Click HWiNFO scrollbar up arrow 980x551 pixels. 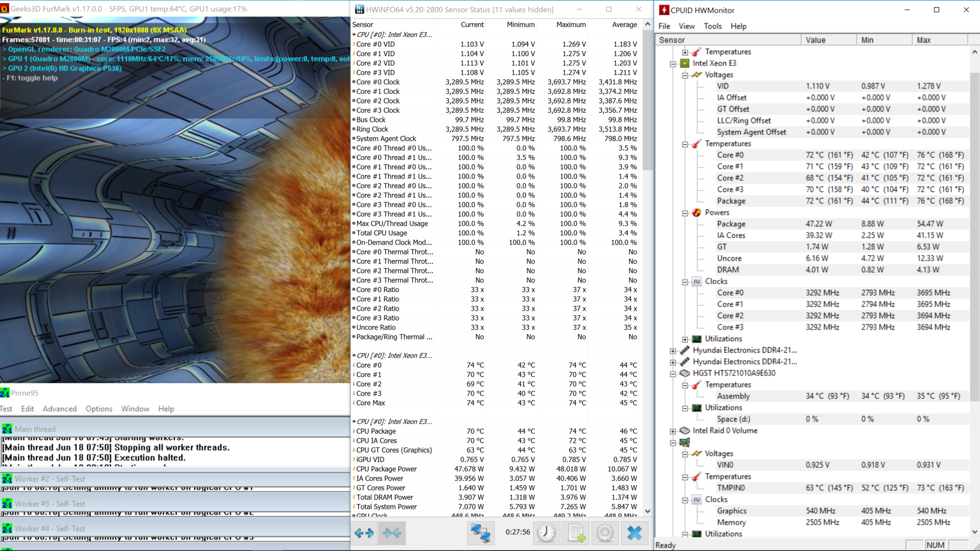click(648, 24)
